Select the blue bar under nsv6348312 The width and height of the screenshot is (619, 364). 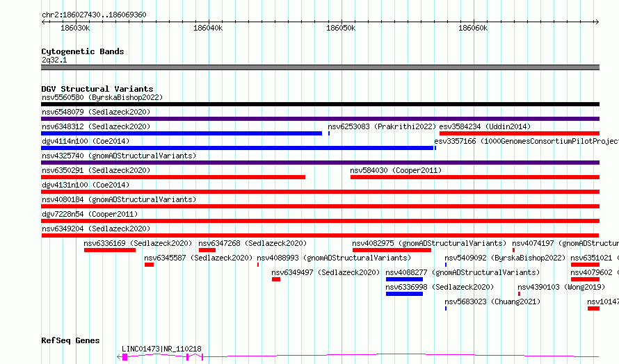tap(182, 133)
